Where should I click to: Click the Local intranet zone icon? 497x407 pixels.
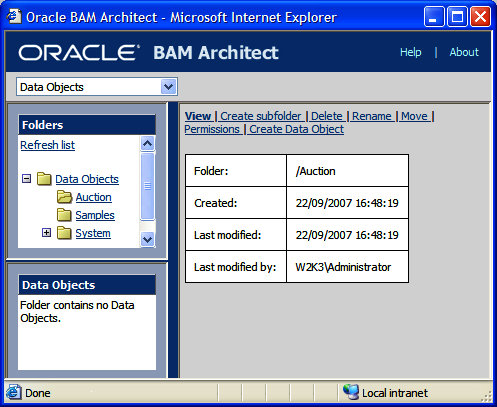coord(351,392)
